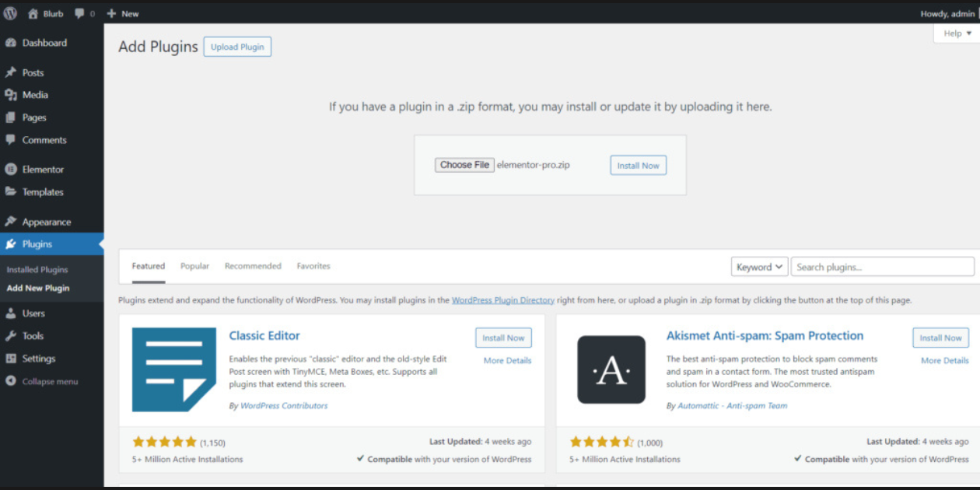The width and height of the screenshot is (980, 490).
Task: Collapse the admin sidebar menu
Action: point(42,381)
